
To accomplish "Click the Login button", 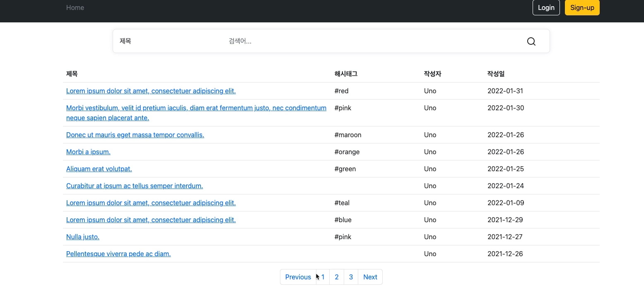I will 546,7.
